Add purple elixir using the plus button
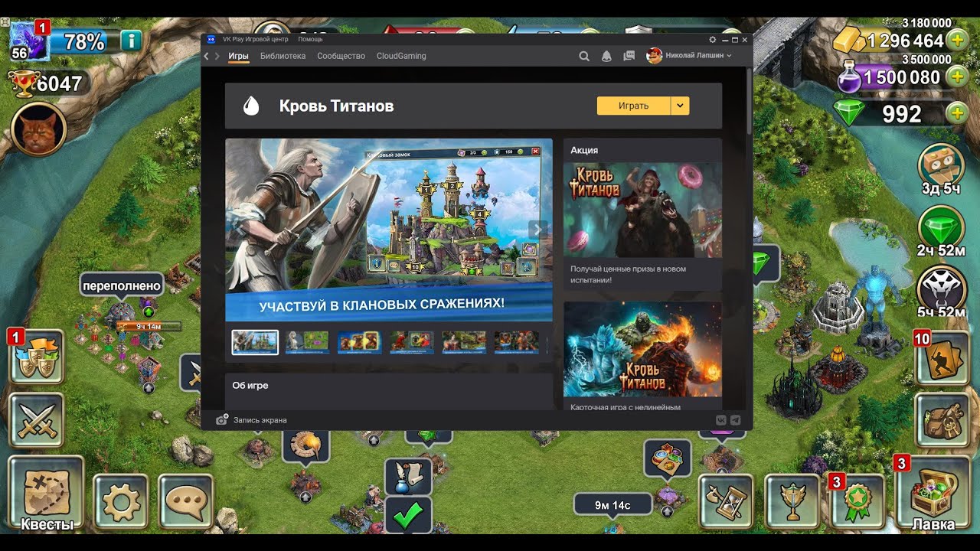Viewport: 980px width, 551px height. coord(957,77)
